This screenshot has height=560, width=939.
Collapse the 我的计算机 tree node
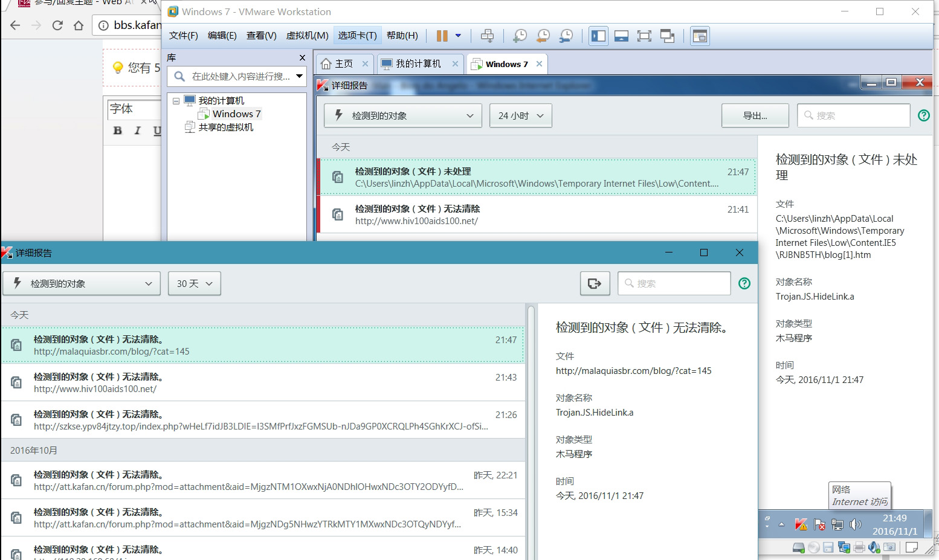click(x=176, y=101)
